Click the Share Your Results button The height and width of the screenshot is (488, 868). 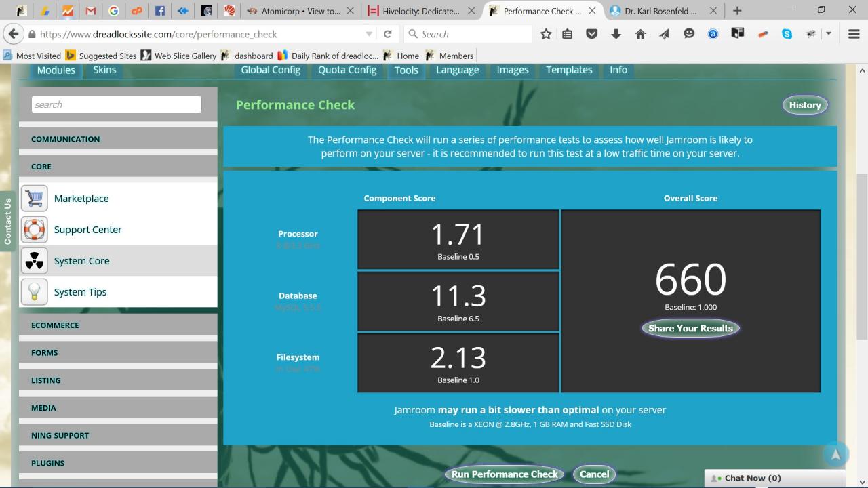[x=690, y=328]
